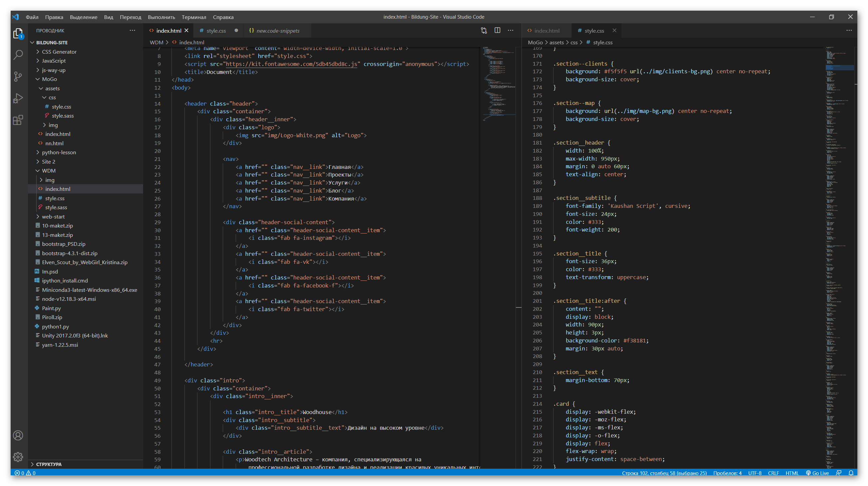The height and width of the screenshot is (486, 868).
Task: Open nn.html in the MoGo folder
Action: [x=54, y=143]
